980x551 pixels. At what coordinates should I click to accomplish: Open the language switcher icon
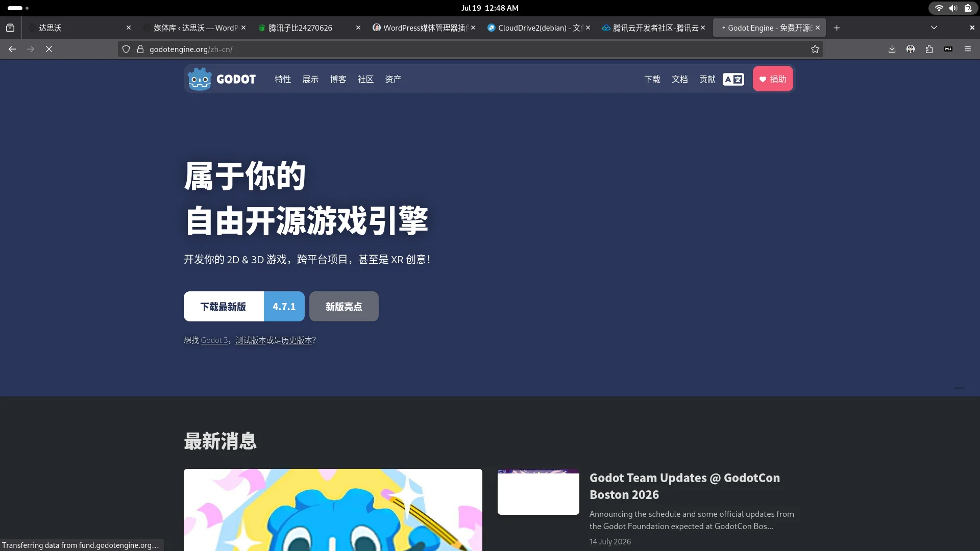[733, 79]
